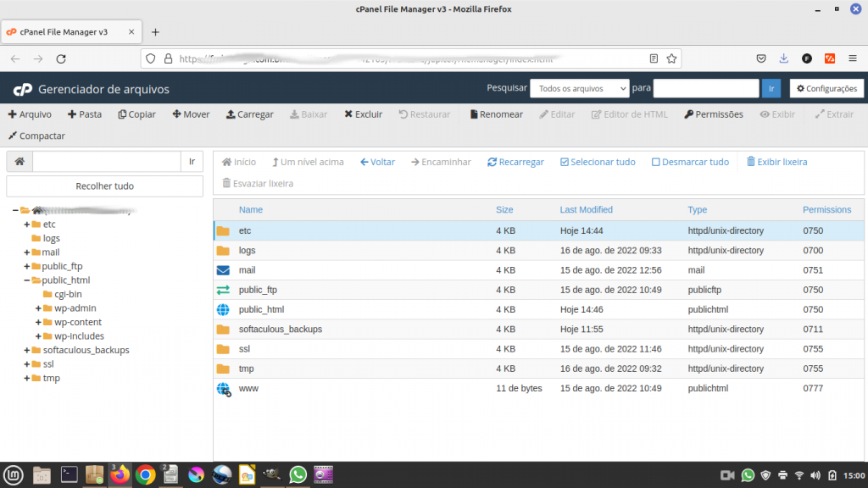This screenshot has height=488, width=868.
Task: Bookmark this page with the star icon
Action: tap(671, 58)
